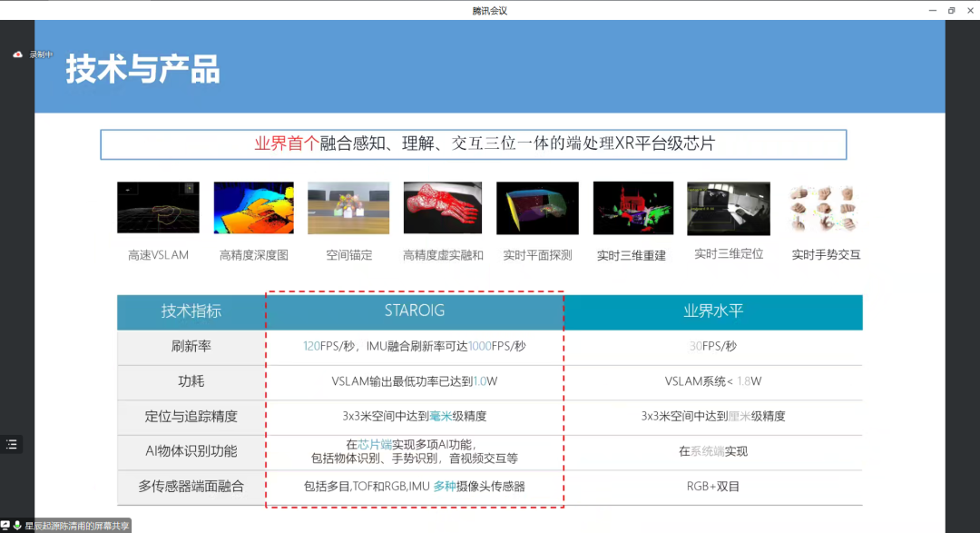This screenshot has height=533, width=980.
Task: Click the green microphone icon at bottom left
Action: click(x=17, y=526)
